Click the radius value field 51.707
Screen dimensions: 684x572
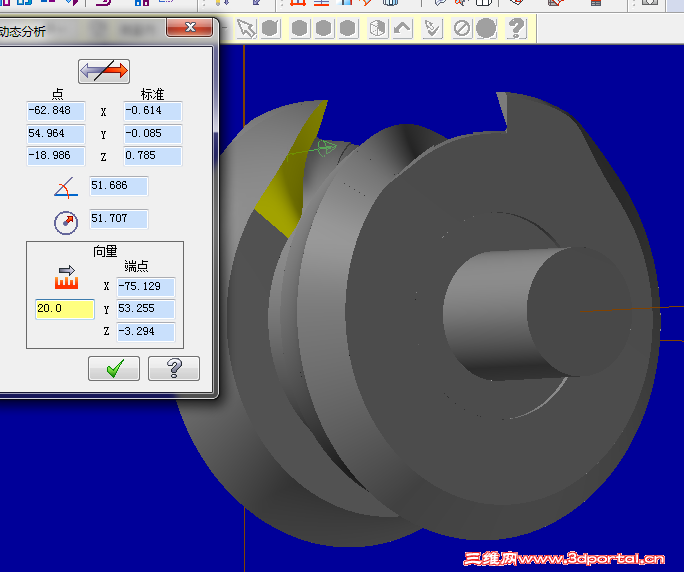coord(119,219)
